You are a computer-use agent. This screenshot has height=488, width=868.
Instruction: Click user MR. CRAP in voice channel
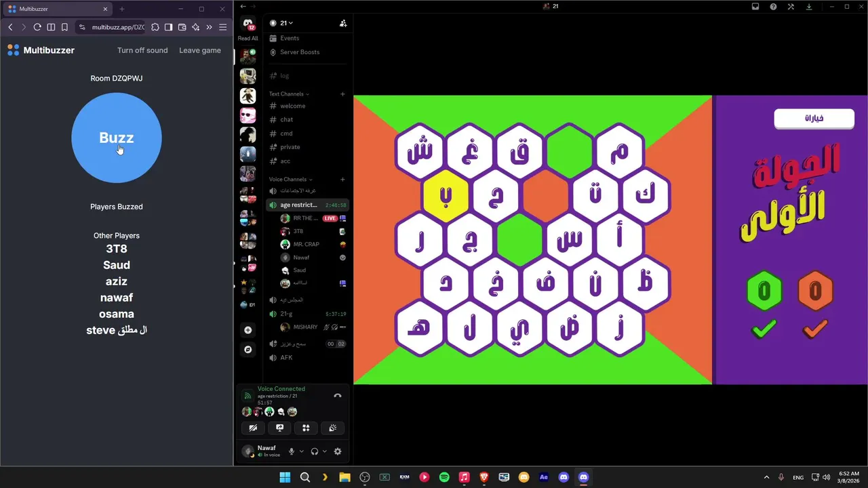pos(306,244)
